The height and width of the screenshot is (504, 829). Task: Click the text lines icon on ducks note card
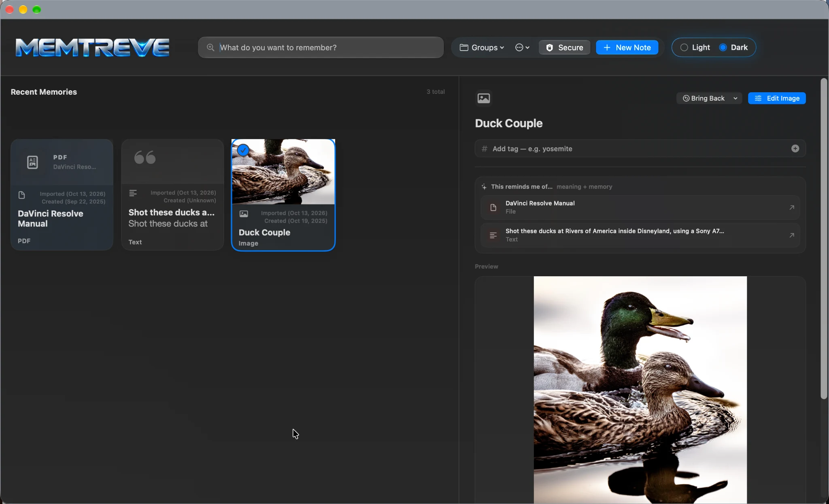[133, 193]
